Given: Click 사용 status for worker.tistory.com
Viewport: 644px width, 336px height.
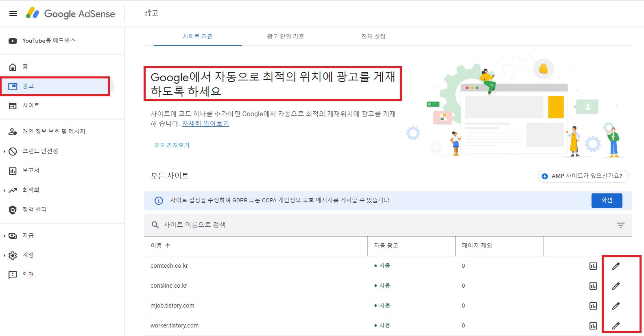Looking at the screenshot, I should [382, 325].
